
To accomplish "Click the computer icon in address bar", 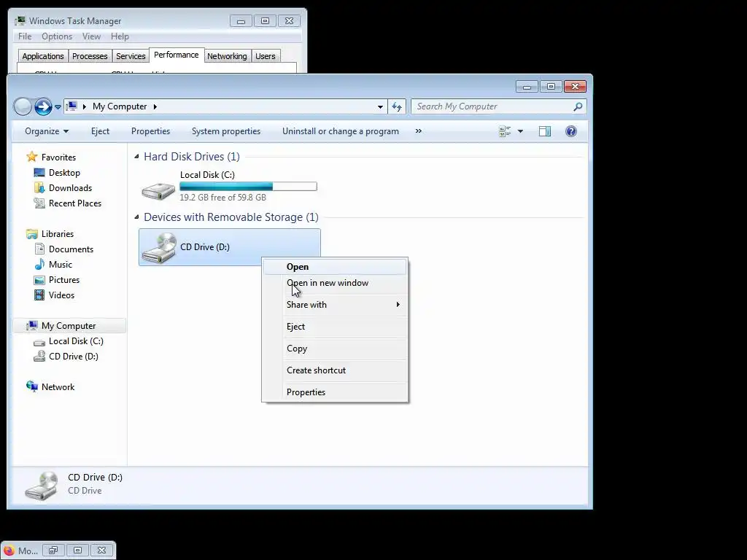I will pos(71,106).
